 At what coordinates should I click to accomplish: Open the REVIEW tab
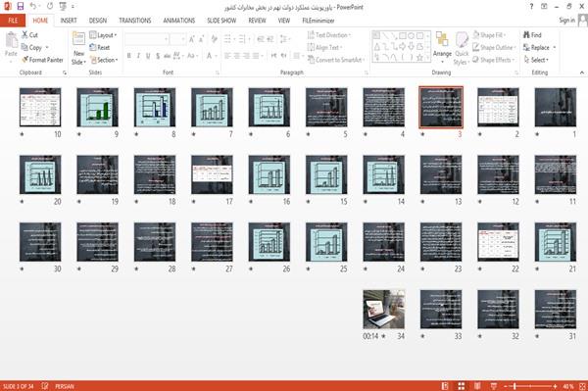click(257, 21)
